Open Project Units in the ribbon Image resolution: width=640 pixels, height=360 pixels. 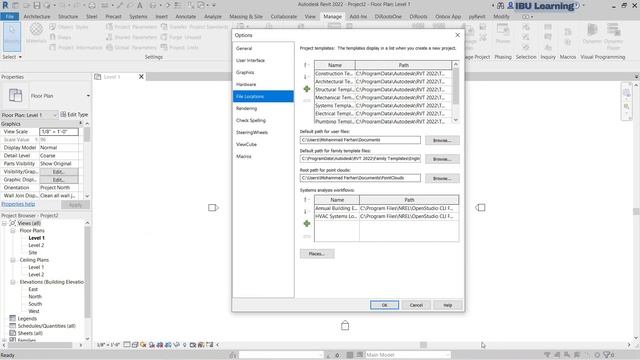tap(180, 47)
